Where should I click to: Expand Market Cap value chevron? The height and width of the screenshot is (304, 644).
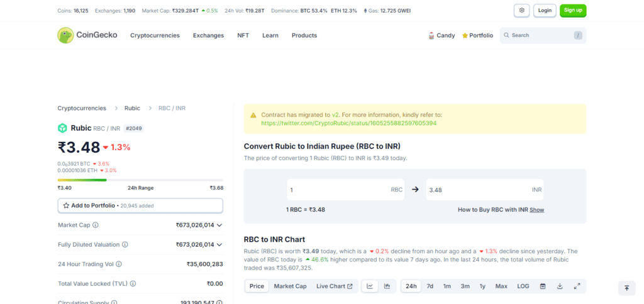(x=219, y=225)
